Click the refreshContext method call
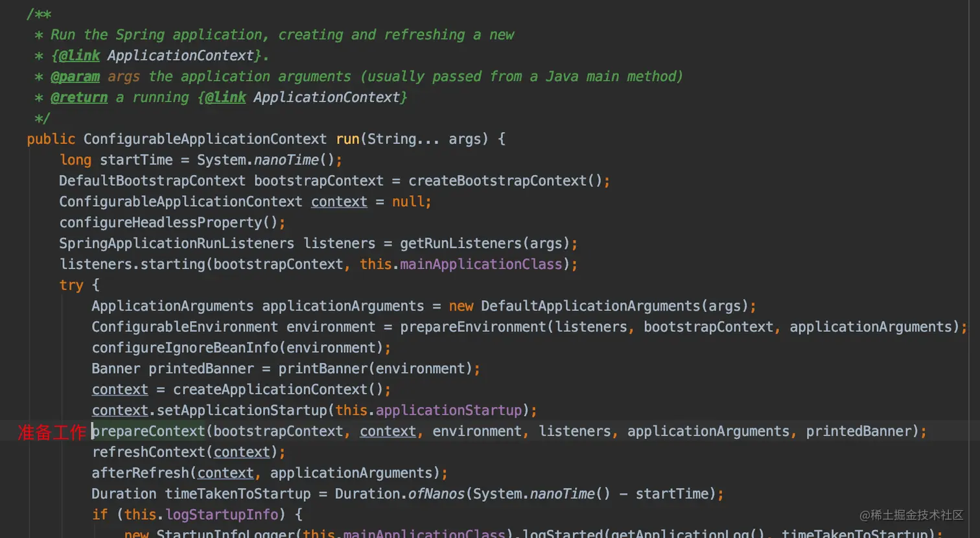980x538 pixels. point(148,452)
